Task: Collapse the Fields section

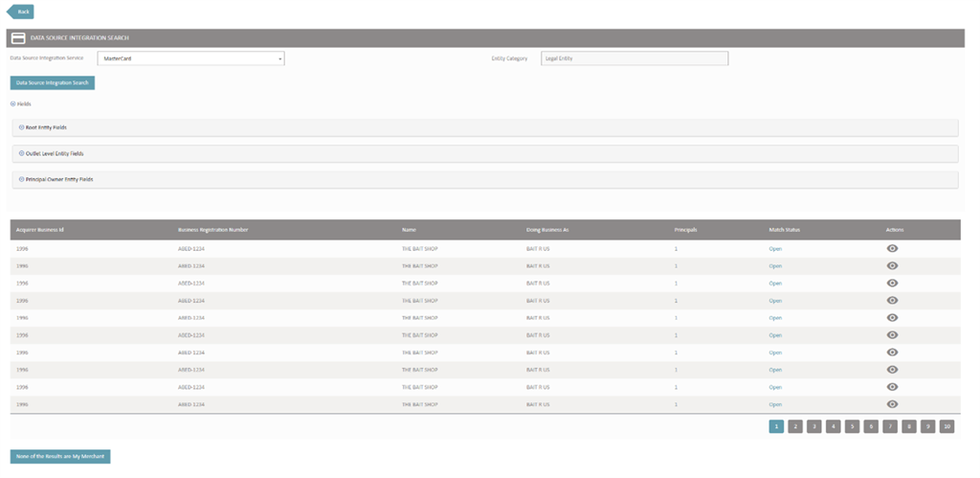Action: [x=12, y=103]
